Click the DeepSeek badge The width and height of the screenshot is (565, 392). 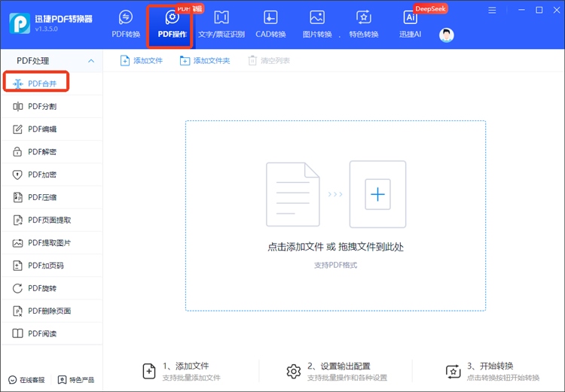click(x=430, y=8)
